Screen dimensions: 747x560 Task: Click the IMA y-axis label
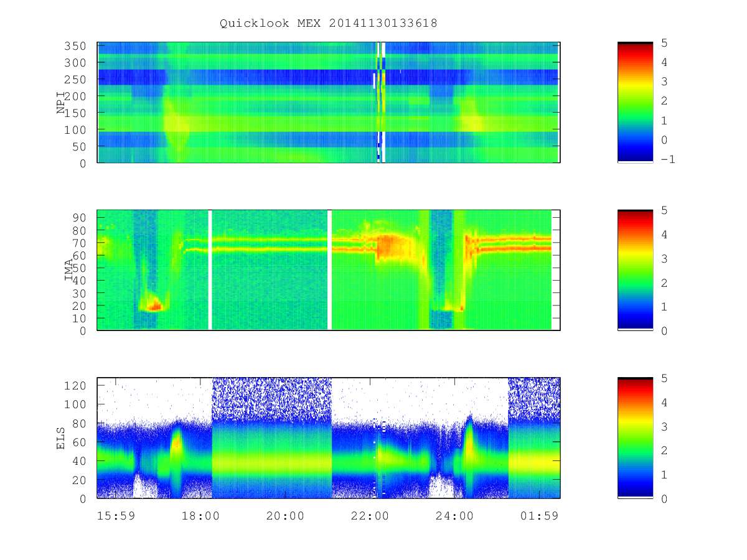tap(70, 270)
